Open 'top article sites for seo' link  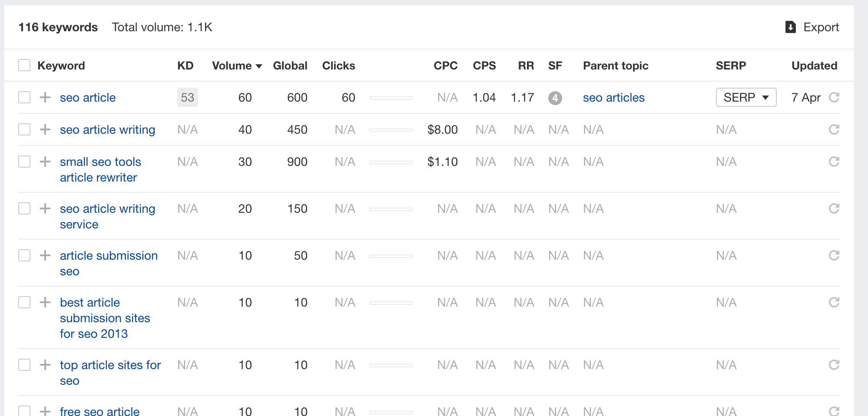110,373
